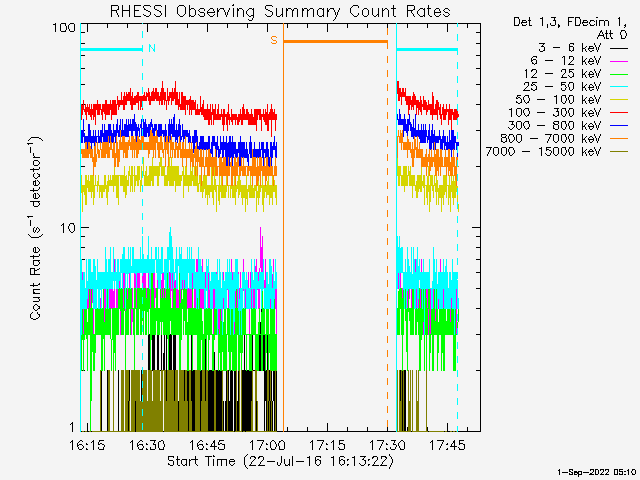The width and height of the screenshot is (640, 480).
Task: Click the 'Det 1,3, FDecim 1,' header text
Action: point(570,22)
